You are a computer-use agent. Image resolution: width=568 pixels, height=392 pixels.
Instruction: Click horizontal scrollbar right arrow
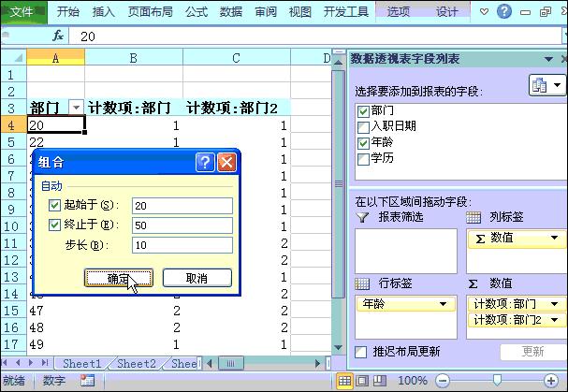318,363
